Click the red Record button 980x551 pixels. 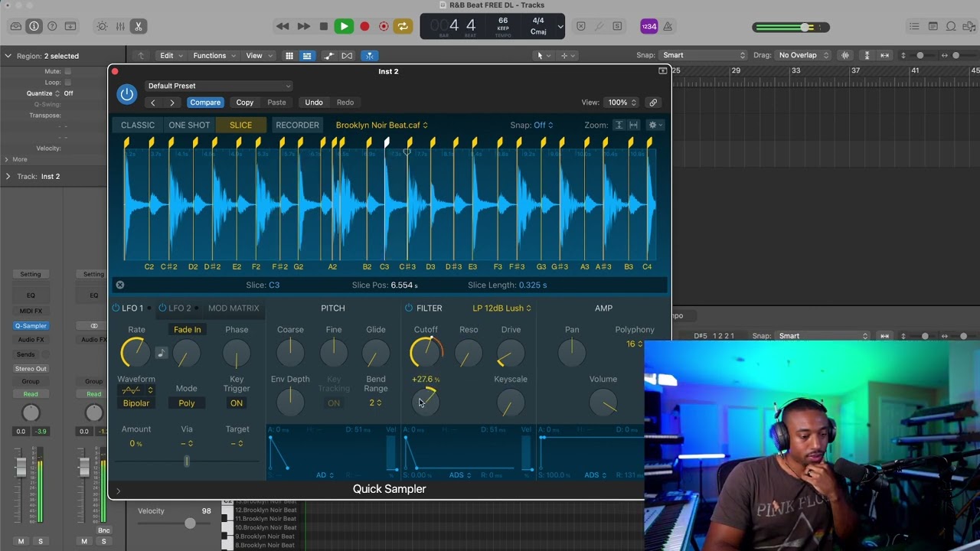(364, 26)
